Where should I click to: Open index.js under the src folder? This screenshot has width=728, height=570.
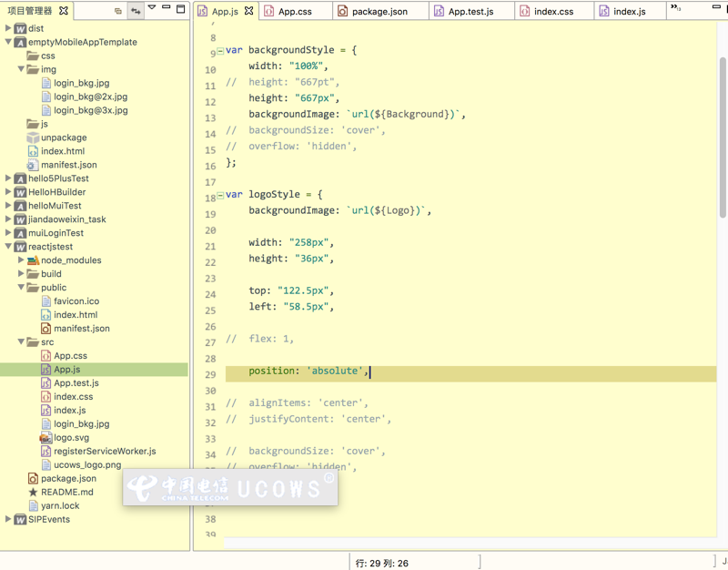click(70, 410)
